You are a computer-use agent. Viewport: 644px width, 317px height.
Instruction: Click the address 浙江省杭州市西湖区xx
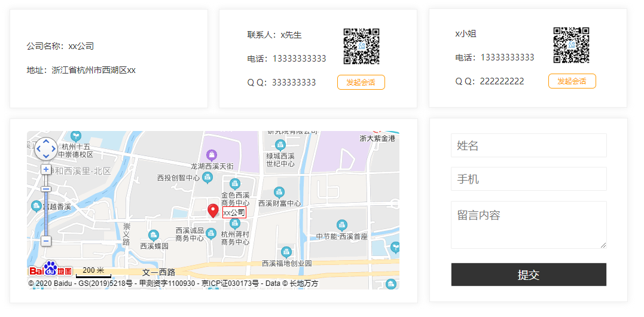pos(94,70)
